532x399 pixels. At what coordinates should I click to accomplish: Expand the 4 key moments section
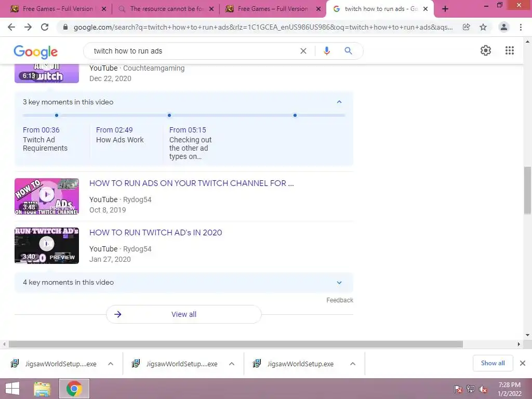coord(339,283)
